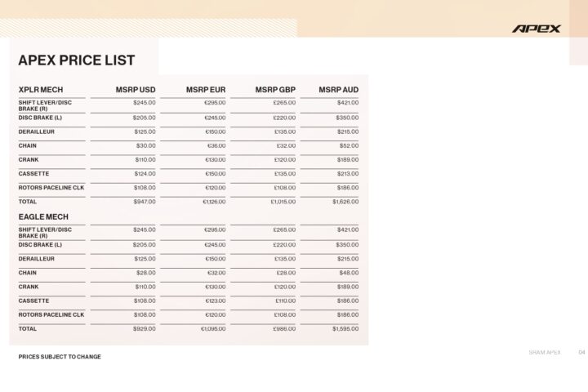This screenshot has height=392, width=588.
Task: Select the Eagle chain AUD price $48.00
Action: [348, 273]
